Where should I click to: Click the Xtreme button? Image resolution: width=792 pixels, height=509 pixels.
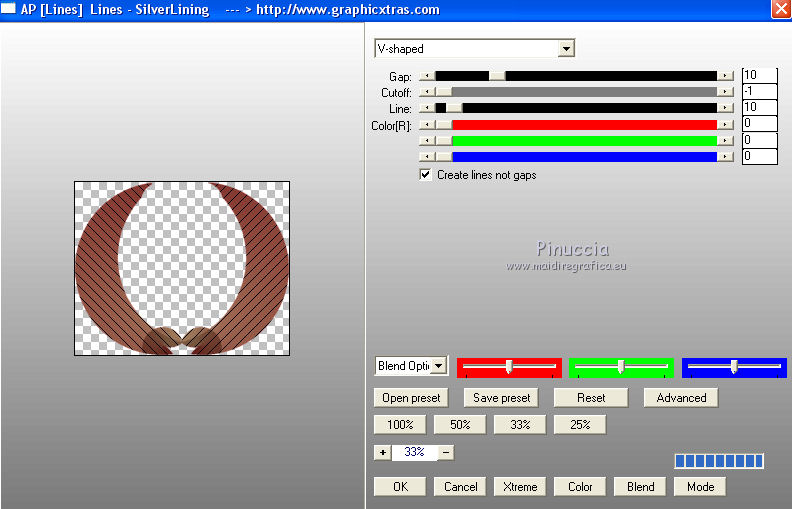[520, 487]
